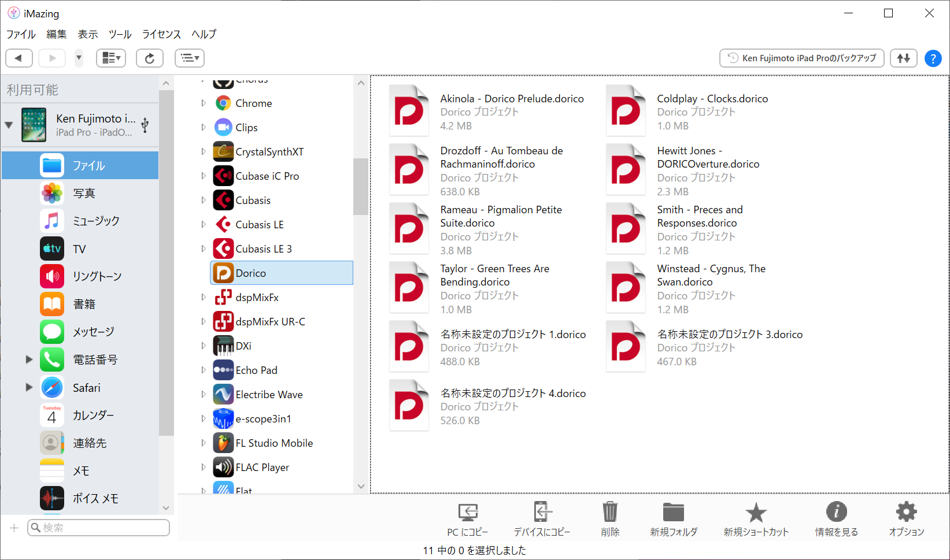The width and height of the screenshot is (950, 560).
Task: Select 名称未設定のプロジェクト 3.dorico file
Action: coord(705,347)
